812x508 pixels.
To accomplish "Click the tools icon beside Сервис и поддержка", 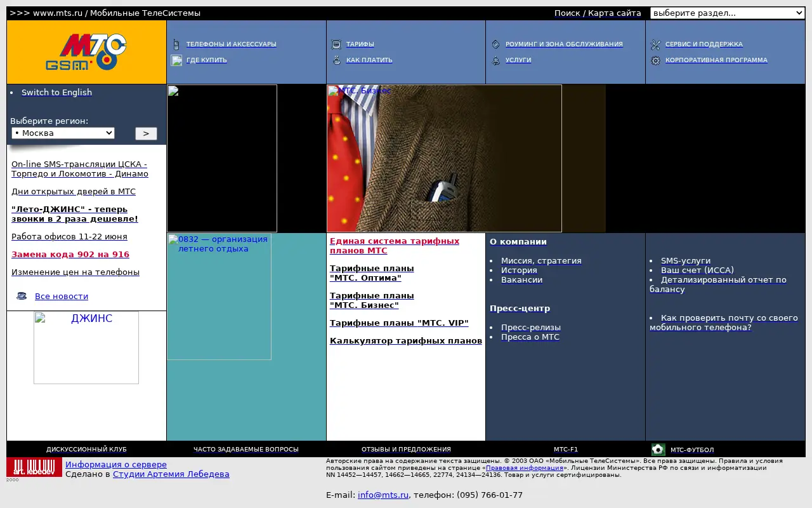I will pos(655,44).
